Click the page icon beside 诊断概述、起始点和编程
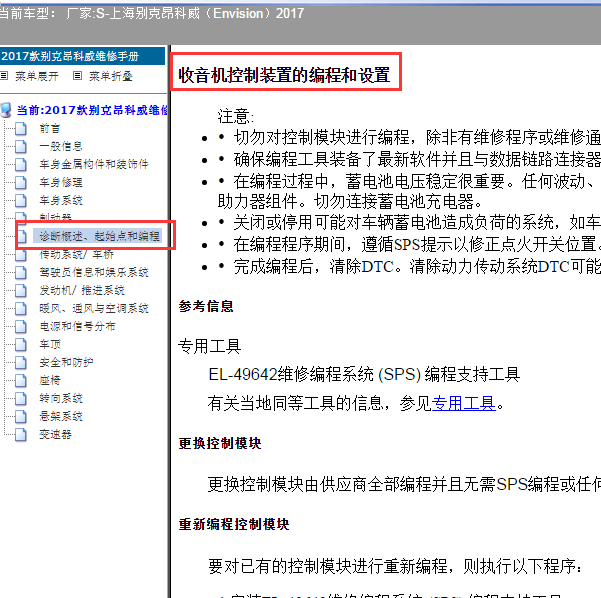 (x=22, y=236)
